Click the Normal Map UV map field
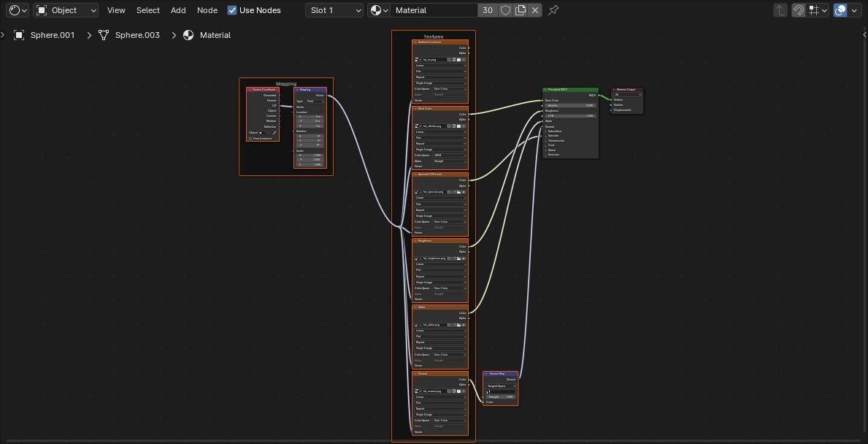Screen dimensions: 868x444 point(500,391)
